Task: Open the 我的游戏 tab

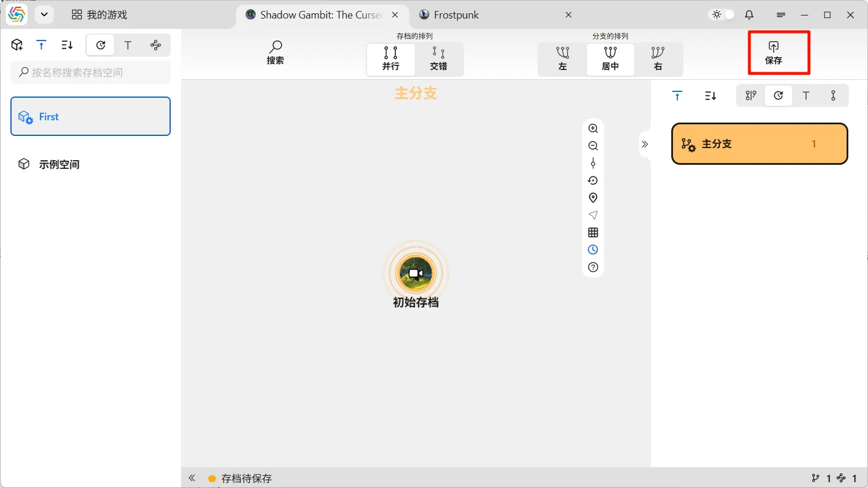Action: (x=100, y=15)
